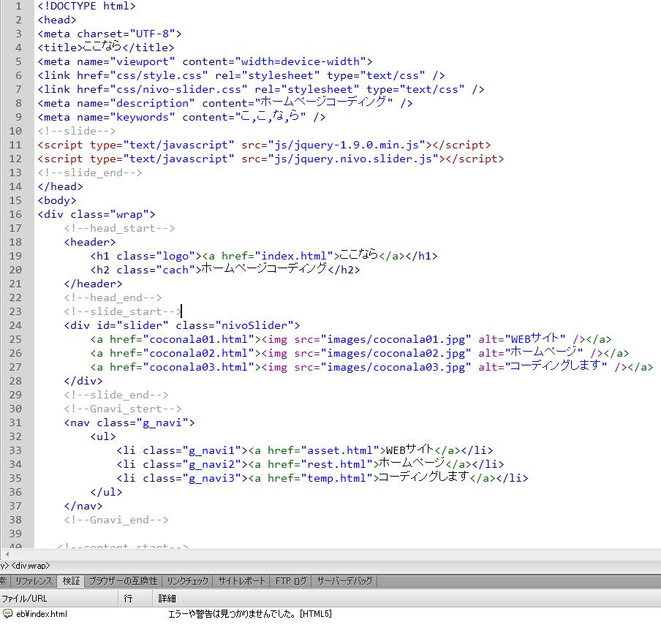Switch to the リファレンス tab
The height and width of the screenshot is (644, 661).
(x=34, y=581)
